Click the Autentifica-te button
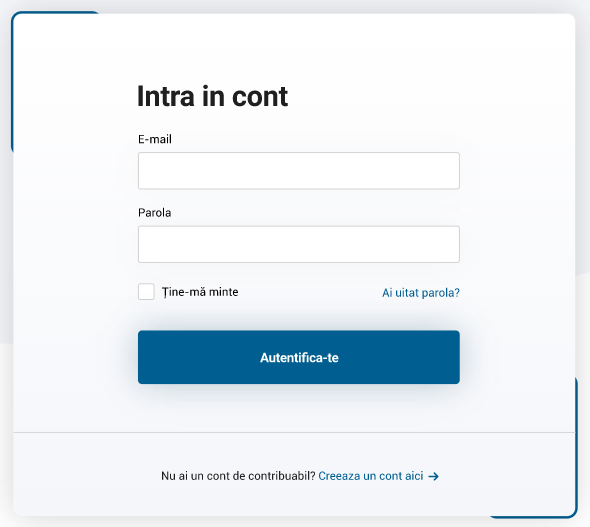The image size is (590, 527). click(299, 357)
